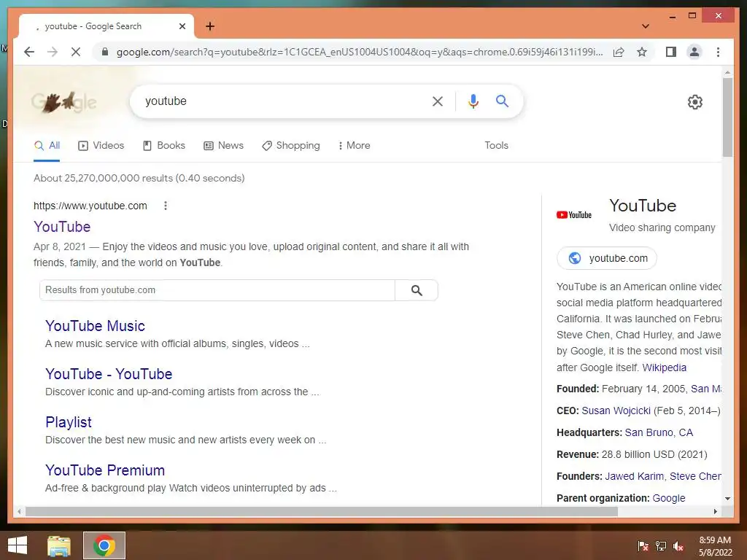Screen dimensions: 747x560
Task: Go back to the previous page
Action: coord(29,52)
